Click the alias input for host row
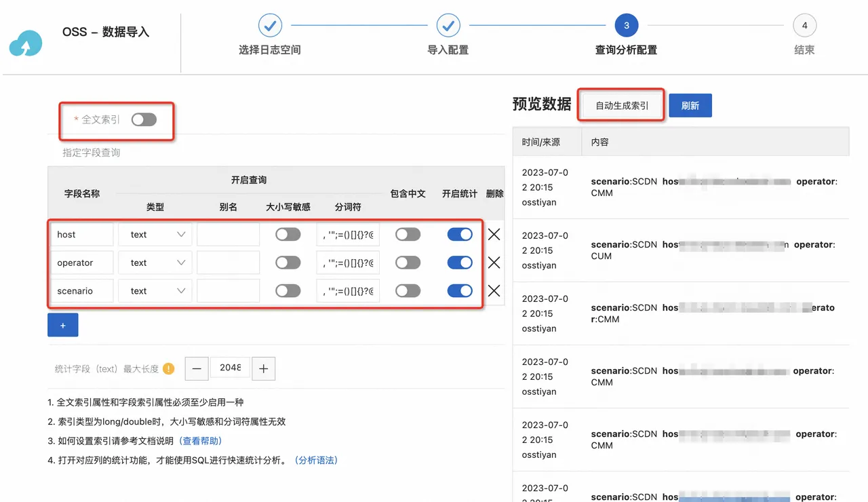This screenshot has width=868, height=502. tap(229, 235)
